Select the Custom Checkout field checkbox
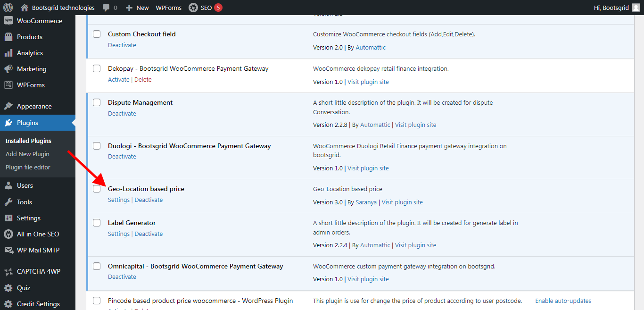 [97, 34]
